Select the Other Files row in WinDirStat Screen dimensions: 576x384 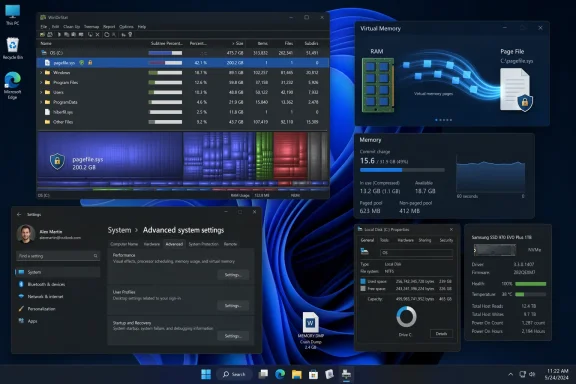point(183,122)
